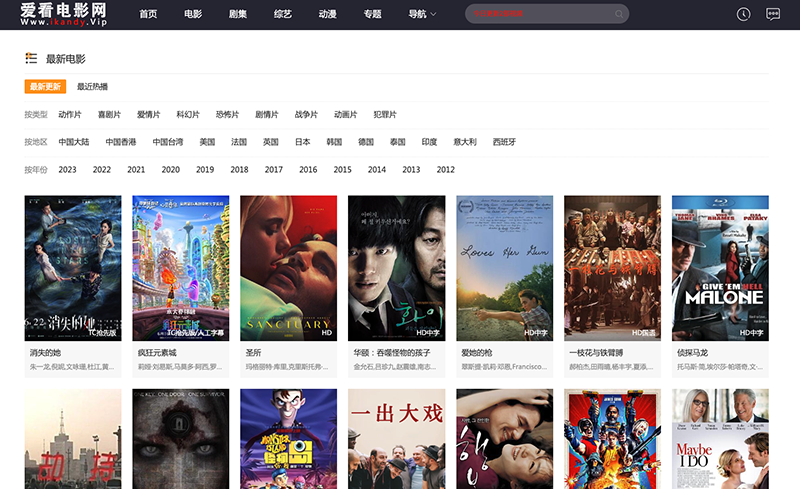Open the 疯狂元素城 movie poster
Screen dimensions: 800x489
click(181, 268)
